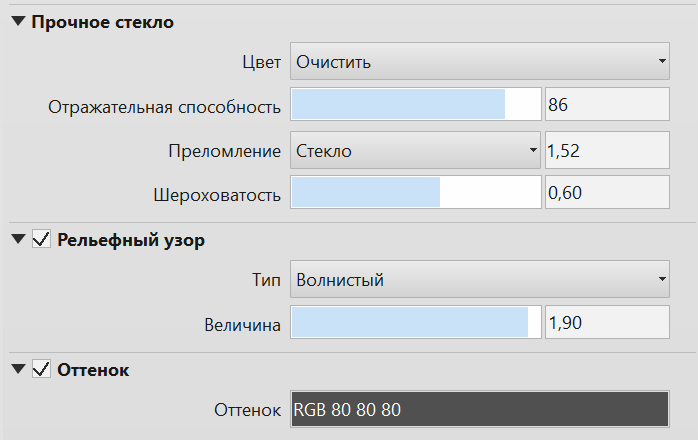Click the Величина value field showing 1,90
This screenshot has height=440, width=698.
(x=606, y=323)
